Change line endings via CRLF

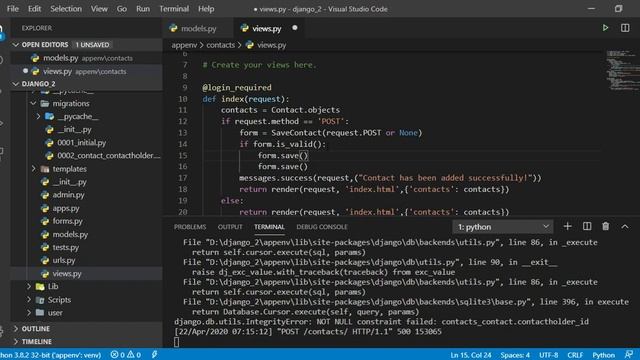575,355
